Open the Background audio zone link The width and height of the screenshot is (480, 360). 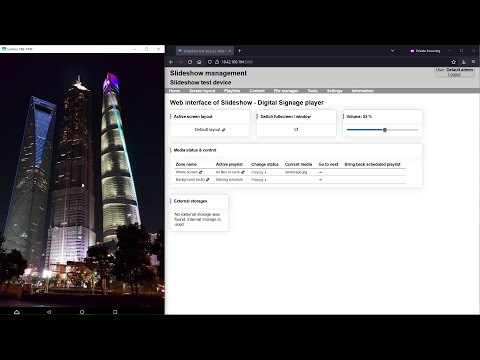coord(192,179)
